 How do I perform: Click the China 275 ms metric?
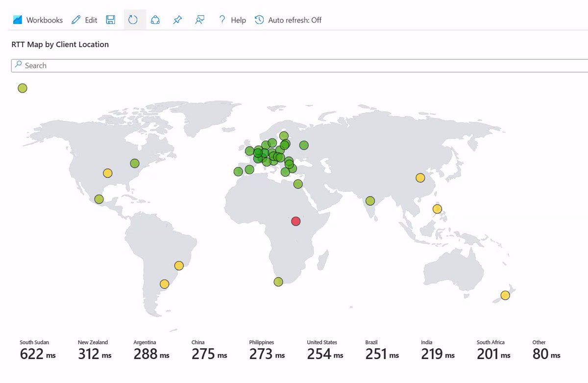(x=209, y=350)
